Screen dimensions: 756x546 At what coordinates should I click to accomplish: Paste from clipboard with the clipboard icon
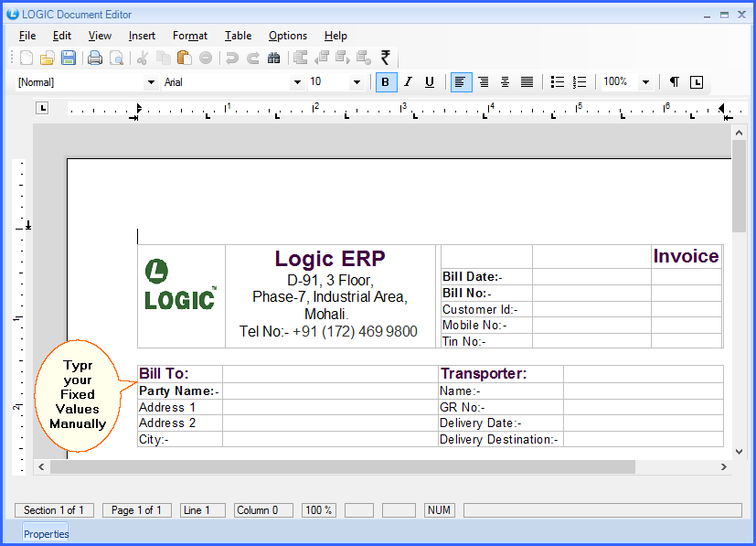point(184,58)
